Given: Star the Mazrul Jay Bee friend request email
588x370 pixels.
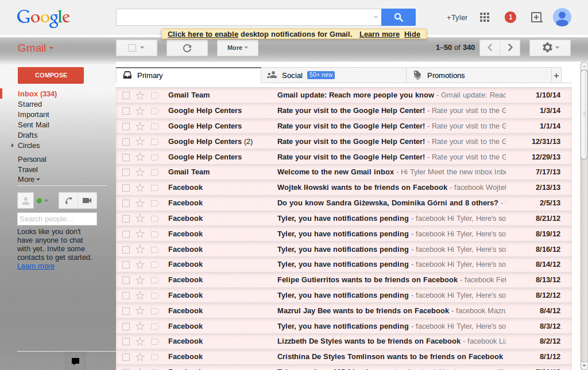Looking at the screenshot, I should point(140,311).
